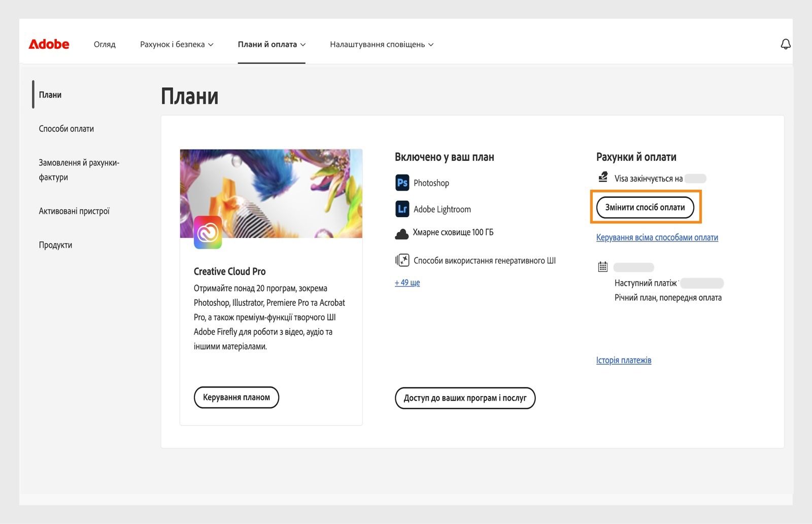Click the Adobe logo
This screenshot has height=524, width=812.
[49, 44]
